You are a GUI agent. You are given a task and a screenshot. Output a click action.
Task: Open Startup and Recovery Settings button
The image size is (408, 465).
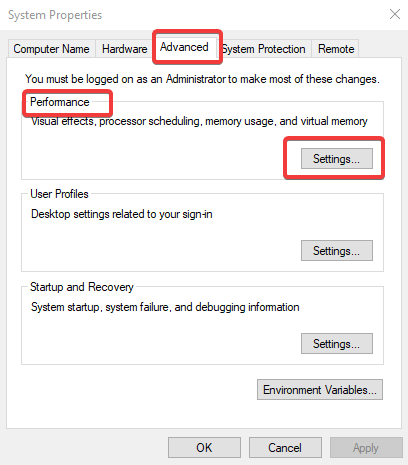(337, 343)
